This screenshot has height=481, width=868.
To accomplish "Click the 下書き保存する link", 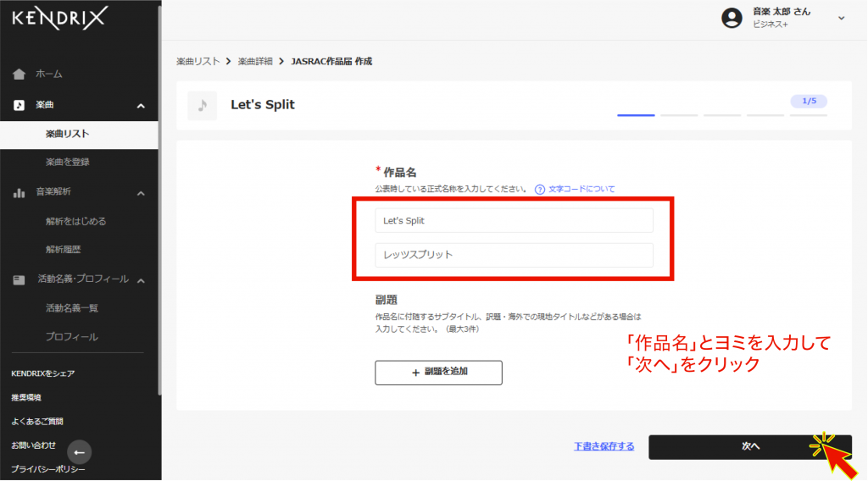I will click(604, 446).
